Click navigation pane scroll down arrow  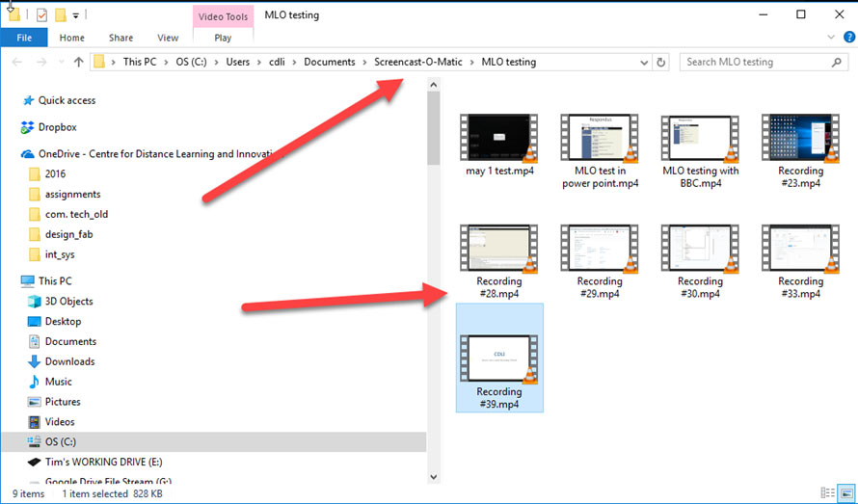click(x=434, y=477)
